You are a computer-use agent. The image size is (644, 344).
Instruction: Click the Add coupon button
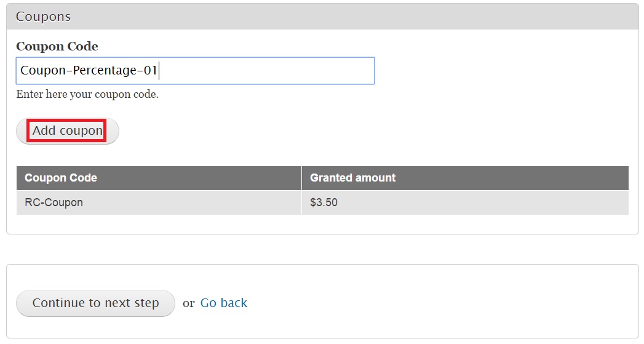[x=67, y=131]
